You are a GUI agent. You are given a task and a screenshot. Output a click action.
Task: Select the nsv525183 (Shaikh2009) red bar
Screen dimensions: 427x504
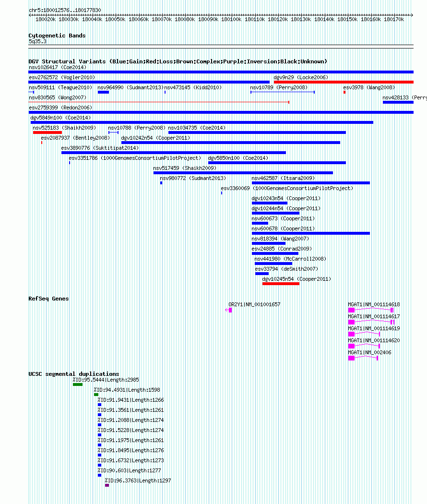47,132
